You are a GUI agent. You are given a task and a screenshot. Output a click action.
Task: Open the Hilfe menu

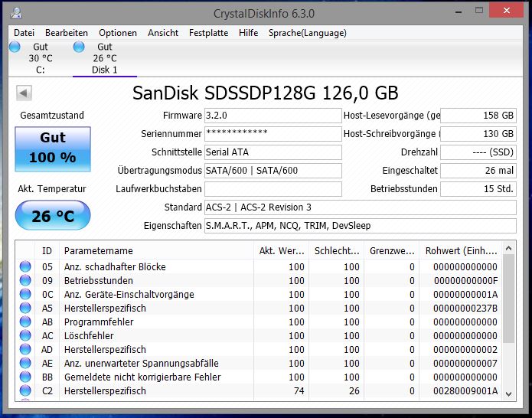click(248, 33)
